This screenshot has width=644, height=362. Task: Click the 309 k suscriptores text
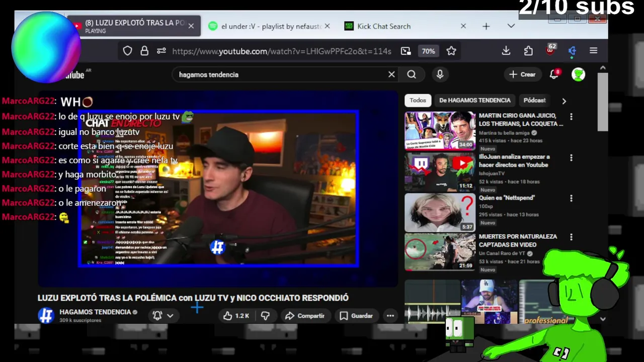tap(80, 320)
